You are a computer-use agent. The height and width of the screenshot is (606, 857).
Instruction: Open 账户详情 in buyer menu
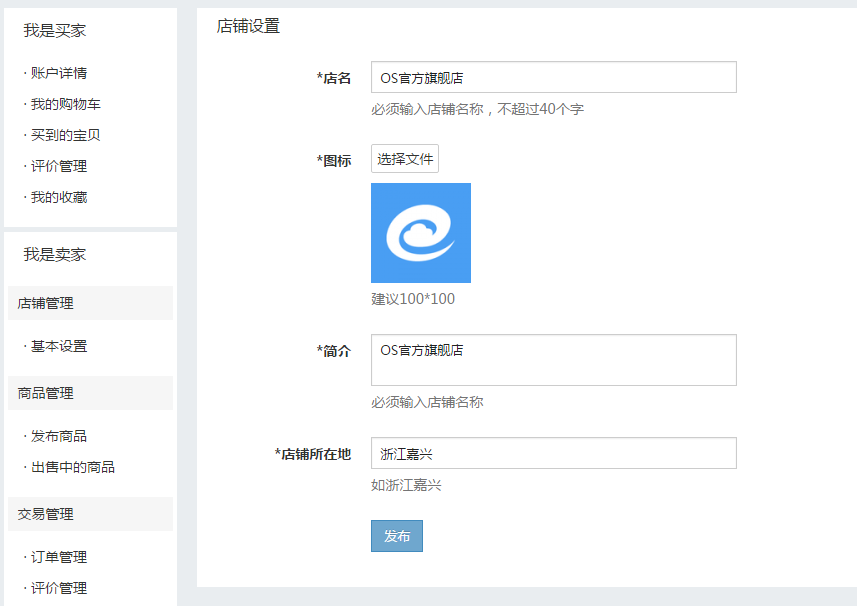click(x=59, y=73)
